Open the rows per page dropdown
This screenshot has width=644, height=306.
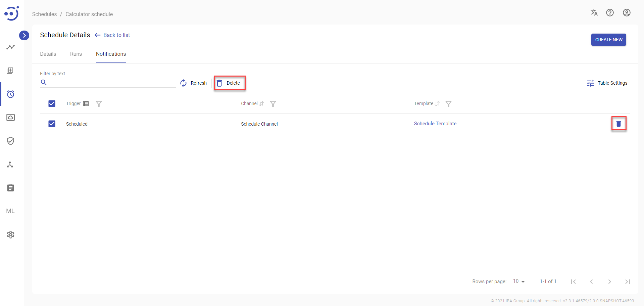pos(519,281)
